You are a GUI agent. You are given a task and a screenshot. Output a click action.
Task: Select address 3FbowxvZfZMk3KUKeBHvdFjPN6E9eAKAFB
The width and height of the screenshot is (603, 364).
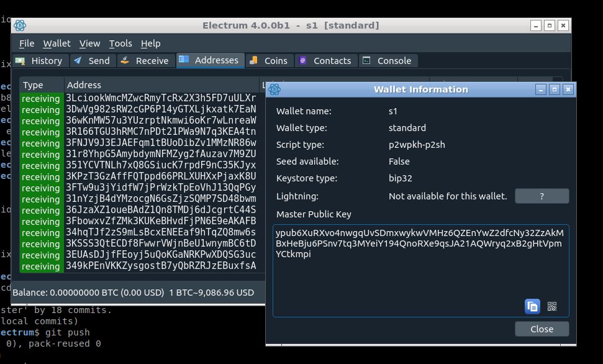(161, 221)
